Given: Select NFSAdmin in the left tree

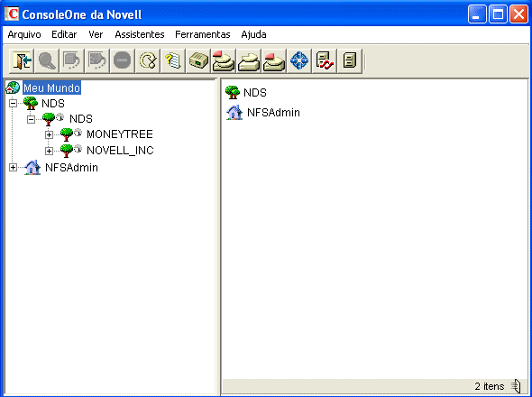Looking at the screenshot, I should click(71, 168).
